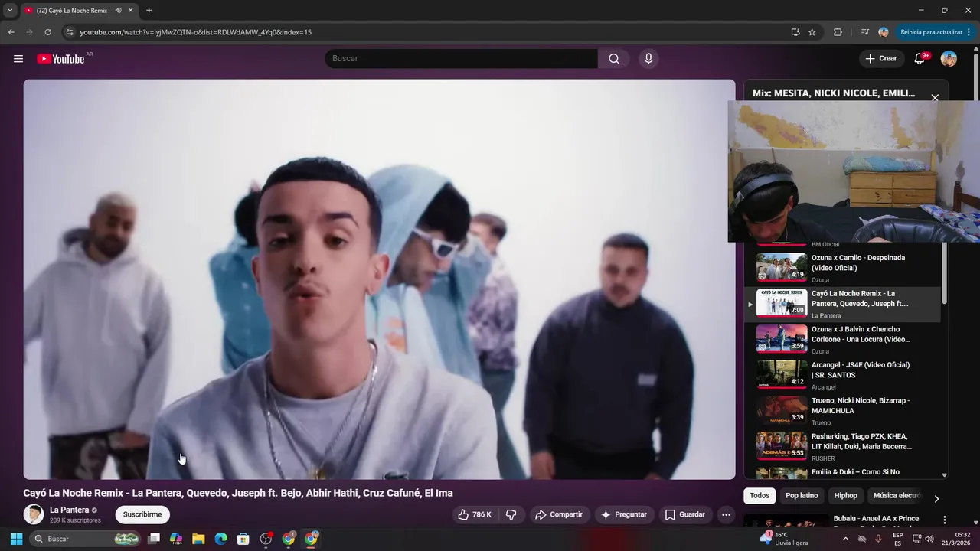980x551 pixels.
Task: View site information in the address bar
Action: [69, 32]
